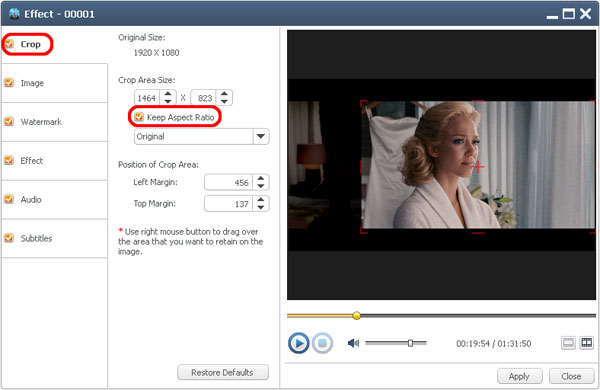The image size is (600, 390).
Task: Click the crop height field 823
Action: point(204,98)
